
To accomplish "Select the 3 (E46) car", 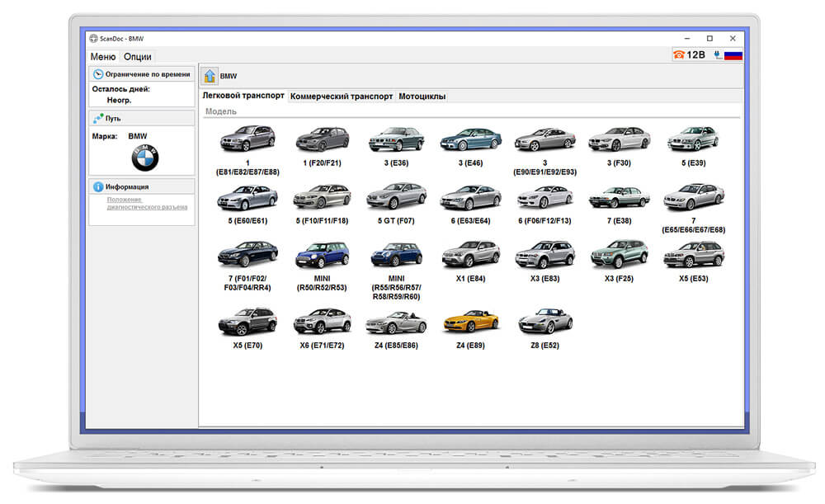I will (x=470, y=146).
